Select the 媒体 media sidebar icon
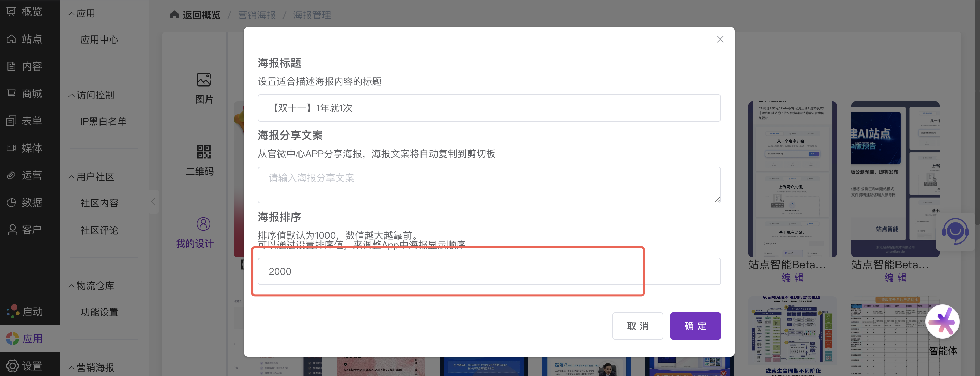 [x=11, y=147]
